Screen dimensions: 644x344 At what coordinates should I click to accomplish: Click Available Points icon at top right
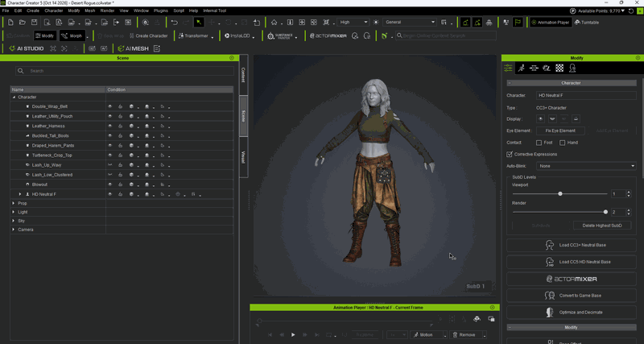coord(573,10)
